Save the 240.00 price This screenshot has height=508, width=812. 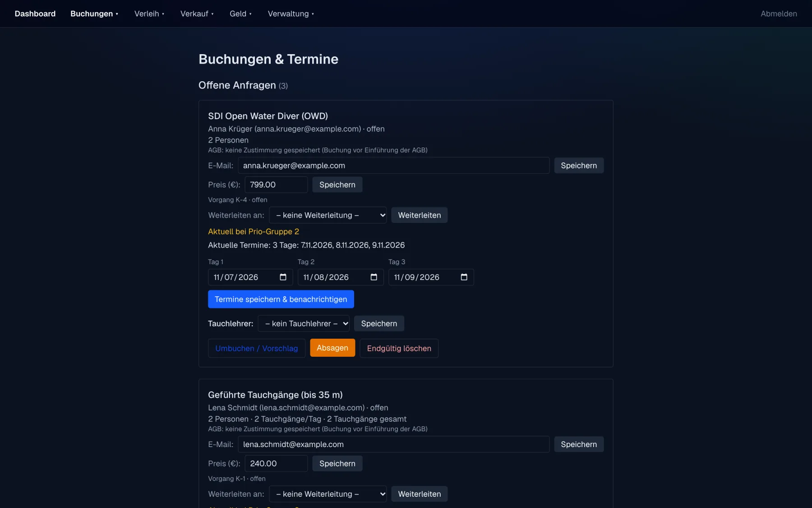coord(337,464)
